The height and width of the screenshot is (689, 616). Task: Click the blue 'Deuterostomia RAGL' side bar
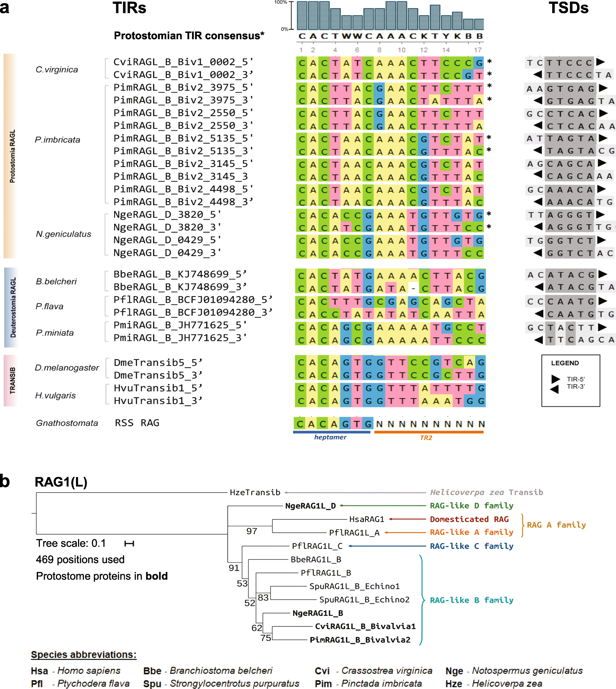pos(11,307)
